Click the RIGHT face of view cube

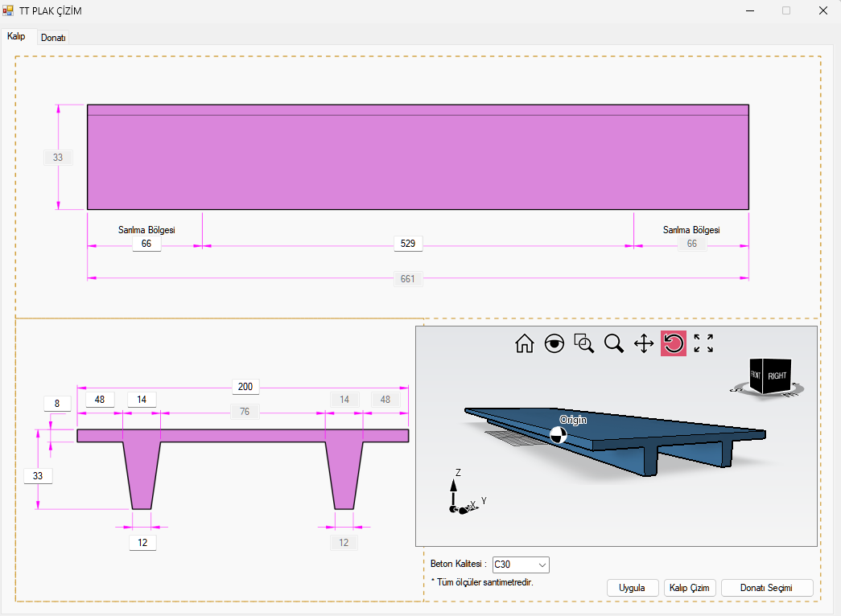[777, 376]
